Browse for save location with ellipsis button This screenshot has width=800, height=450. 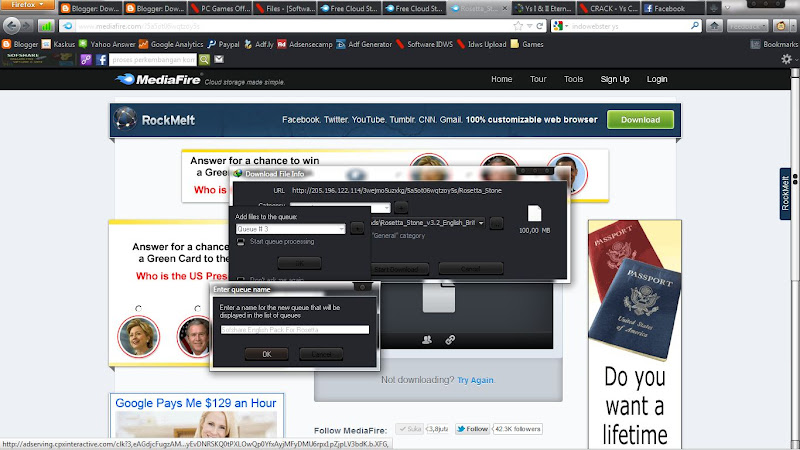pos(496,223)
